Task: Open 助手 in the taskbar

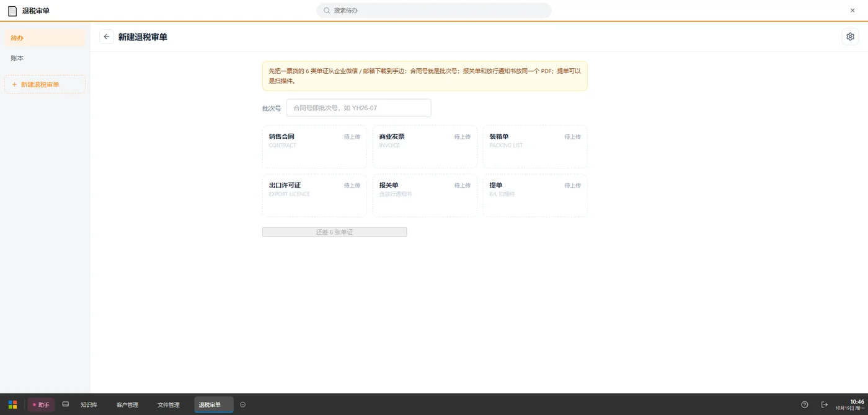Action: click(41, 404)
